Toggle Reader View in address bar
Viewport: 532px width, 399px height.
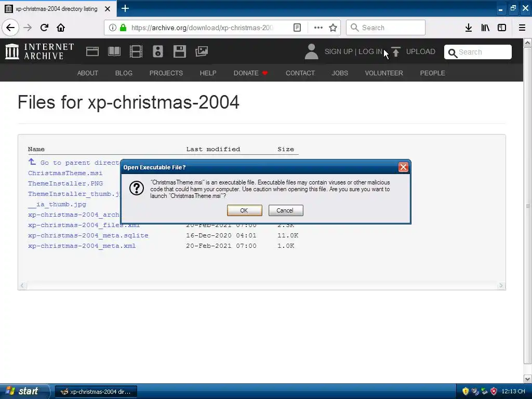pyautogui.click(x=297, y=28)
